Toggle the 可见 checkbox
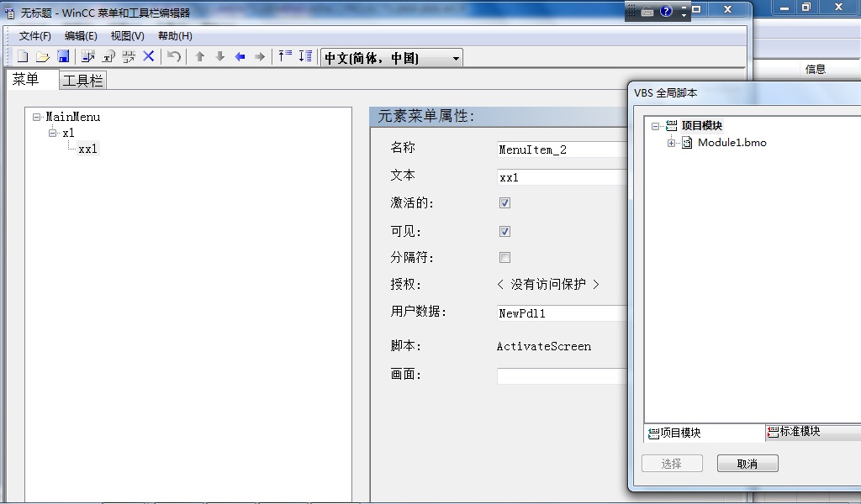The height and width of the screenshot is (504, 861). (504, 231)
